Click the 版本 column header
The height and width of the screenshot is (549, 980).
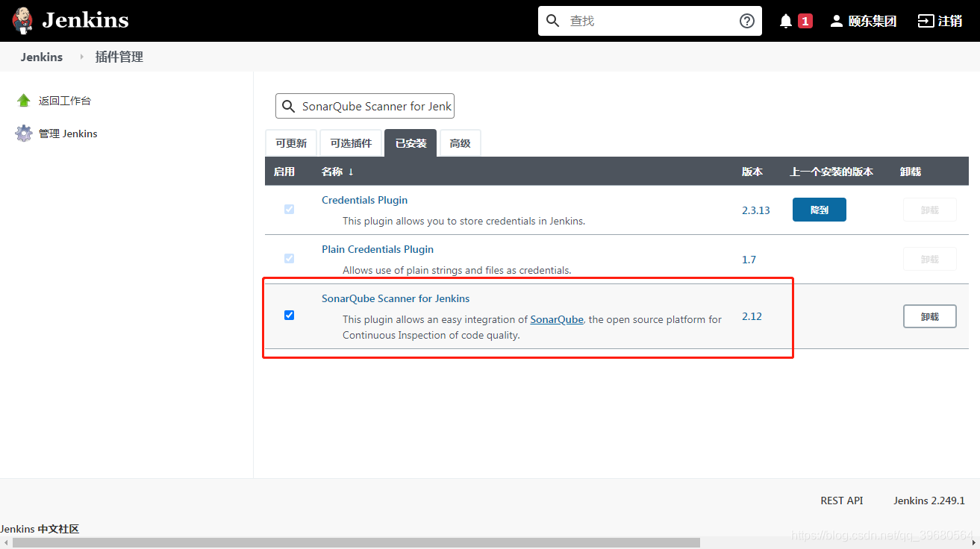[x=752, y=172]
